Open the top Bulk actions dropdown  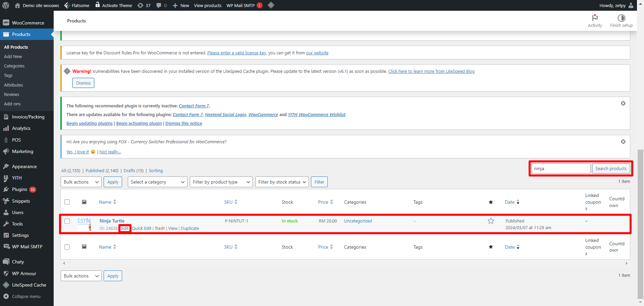click(81, 182)
